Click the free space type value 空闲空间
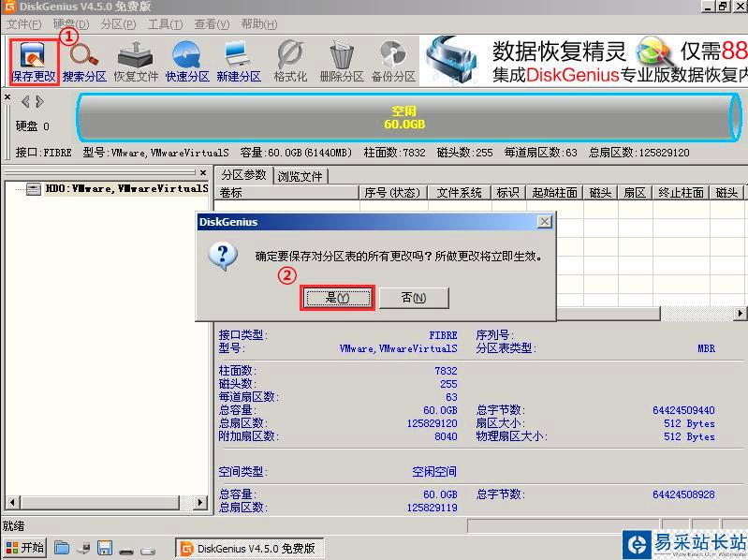The width and height of the screenshot is (748, 560). pos(434,472)
